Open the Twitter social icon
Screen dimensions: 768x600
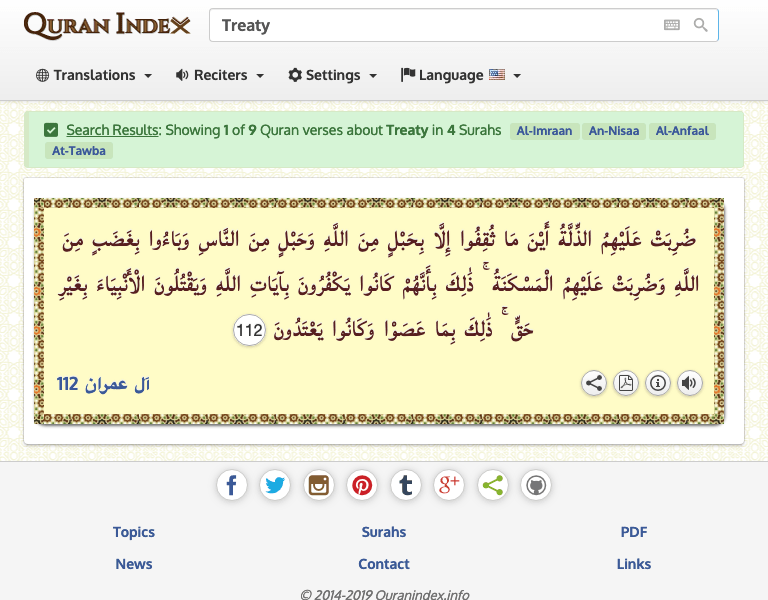click(x=275, y=486)
